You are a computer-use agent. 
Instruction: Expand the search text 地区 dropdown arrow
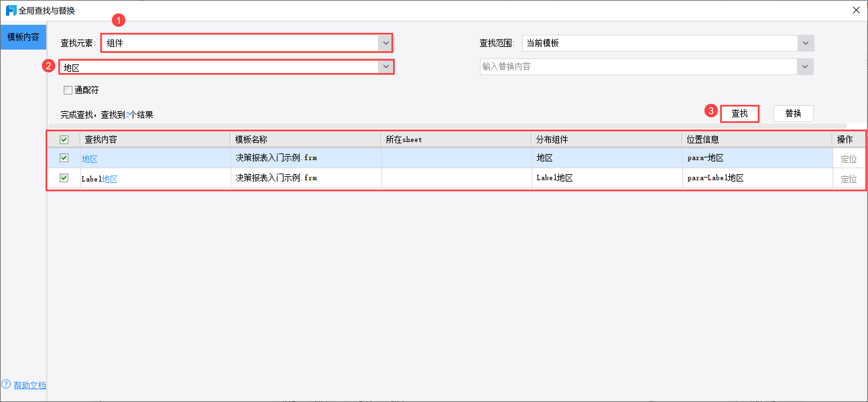click(x=386, y=67)
